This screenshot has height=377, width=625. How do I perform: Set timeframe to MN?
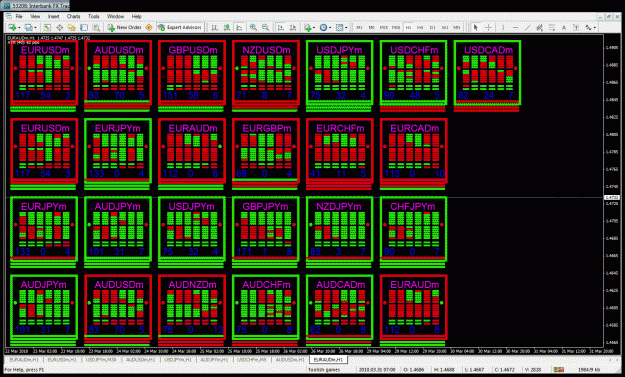click(457, 27)
